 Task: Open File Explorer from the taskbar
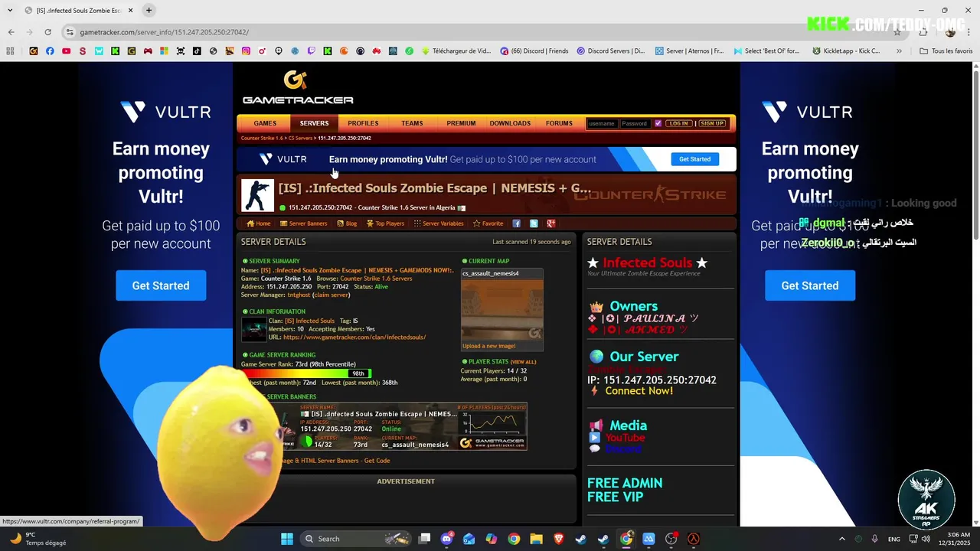pyautogui.click(x=536, y=539)
